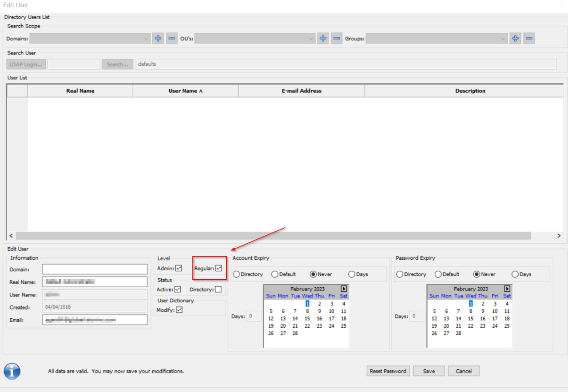The height and width of the screenshot is (392, 568).
Task: Click the Reset Password button
Action: [388, 371]
